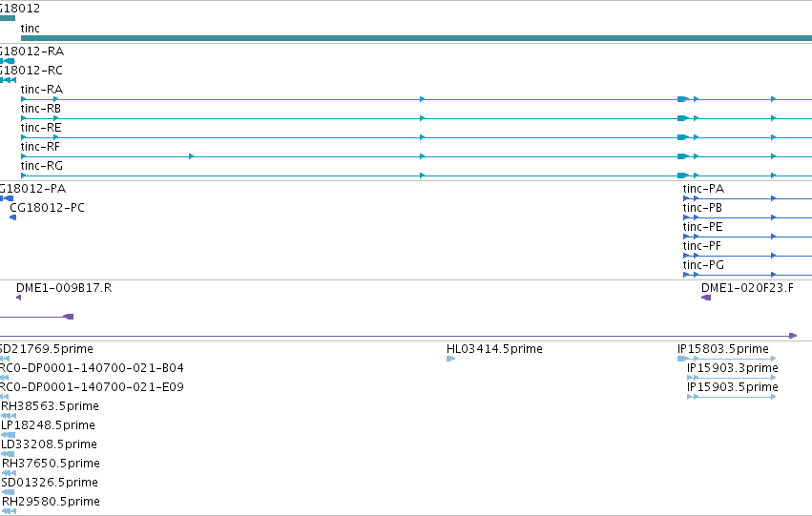The width and height of the screenshot is (812, 516).
Task: Select the tinc-RB transcript label
Action: (x=40, y=109)
